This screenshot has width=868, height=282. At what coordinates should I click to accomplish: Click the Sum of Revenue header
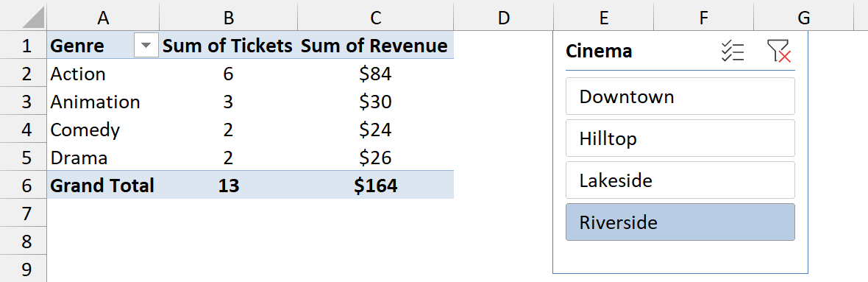coord(376,46)
